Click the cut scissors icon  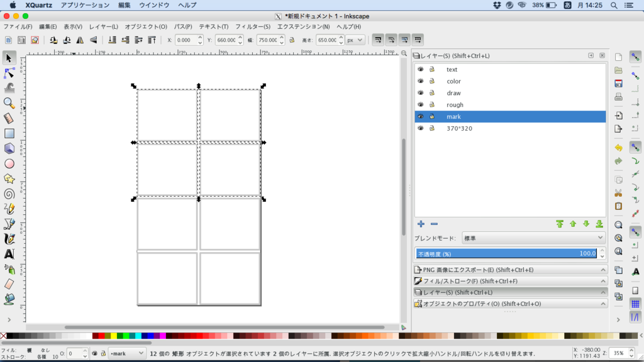click(x=619, y=193)
